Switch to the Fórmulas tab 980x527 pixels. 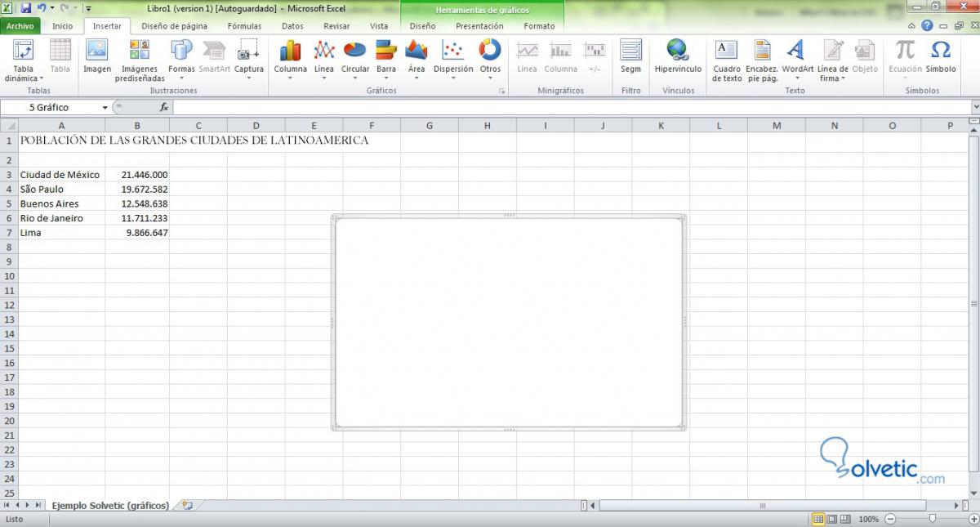(245, 26)
